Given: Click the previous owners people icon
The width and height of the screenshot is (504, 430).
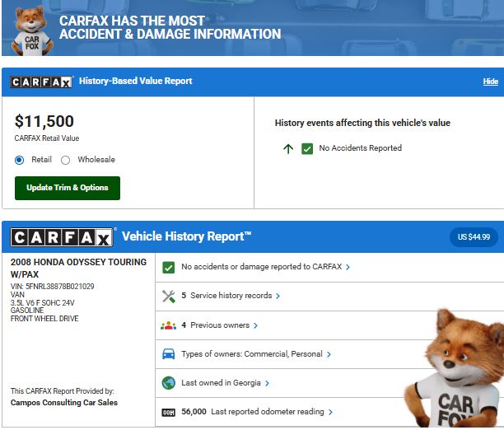Looking at the screenshot, I should [169, 325].
